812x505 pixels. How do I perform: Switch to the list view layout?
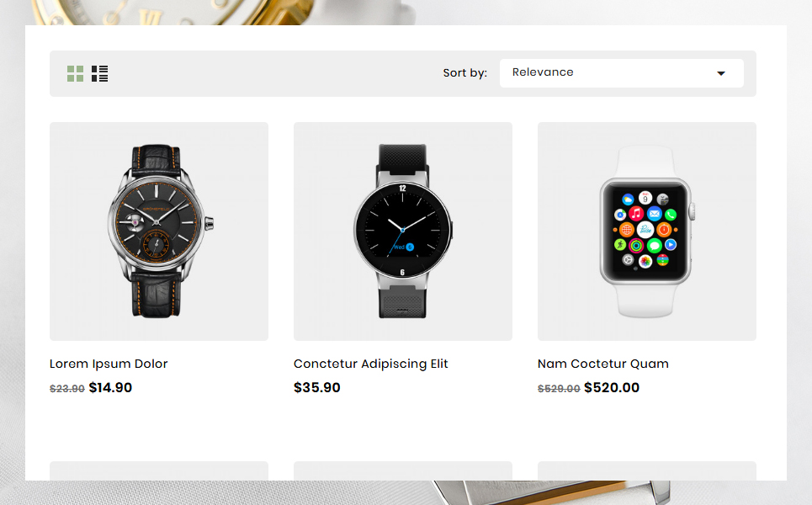pos(99,73)
